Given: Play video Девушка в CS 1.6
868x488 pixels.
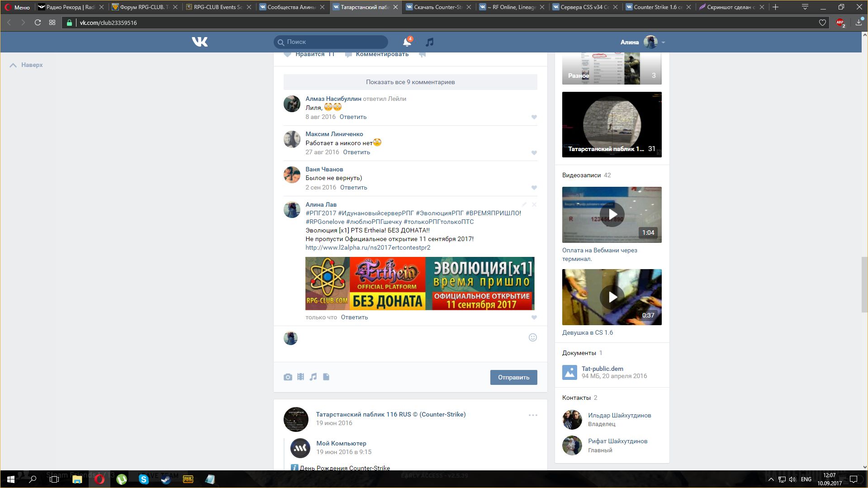Looking at the screenshot, I should click(612, 297).
